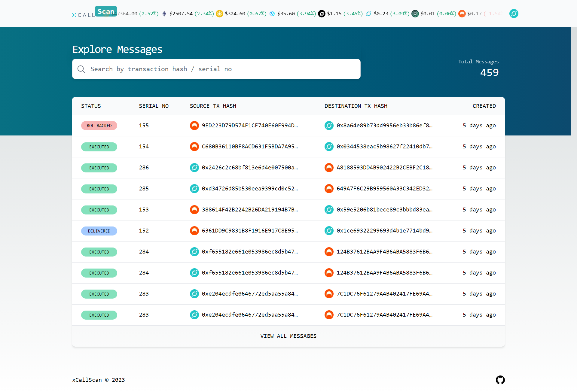
Task: Click destination chain icon for serial 154
Action: point(329,147)
